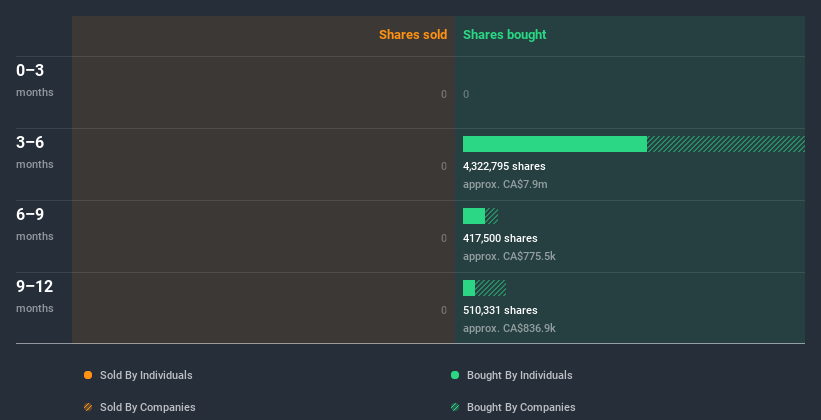Click the '510,331 shares' value
The height and width of the screenshot is (420, 821).
coord(500,311)
